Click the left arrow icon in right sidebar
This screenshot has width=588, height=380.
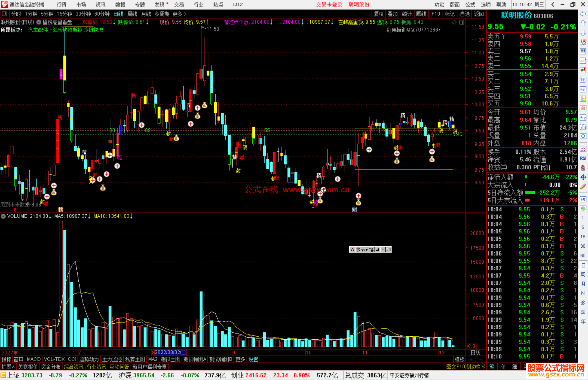tap(583, 14)
